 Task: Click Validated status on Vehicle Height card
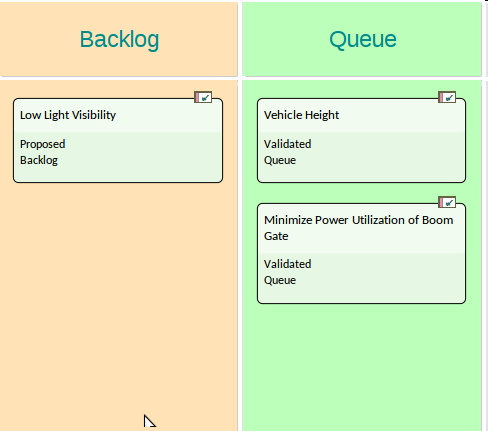pyautogui.click(x=287, y=144)
